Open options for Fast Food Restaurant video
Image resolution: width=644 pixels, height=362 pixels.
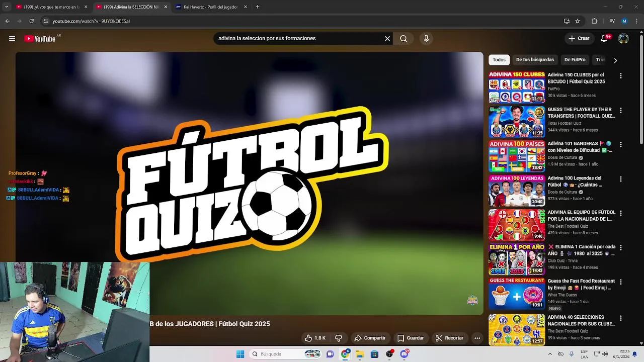pos(620,282)
